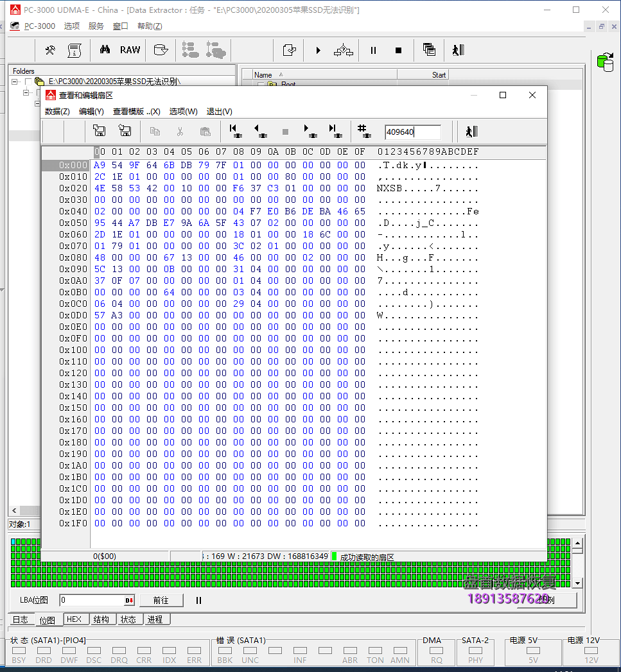This screenshot has height=672, width=621.
Task: Click the tree structure with gears icon
Action: (216, 50)
